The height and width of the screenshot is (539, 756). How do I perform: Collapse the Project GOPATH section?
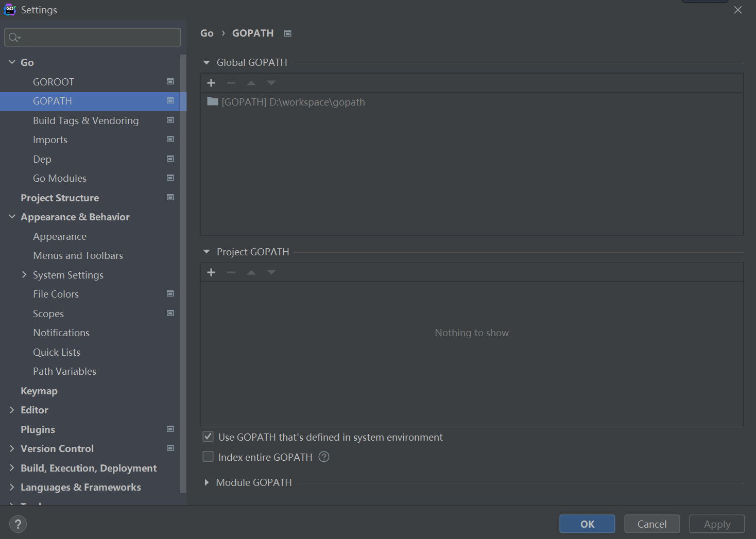coord(207,252)
